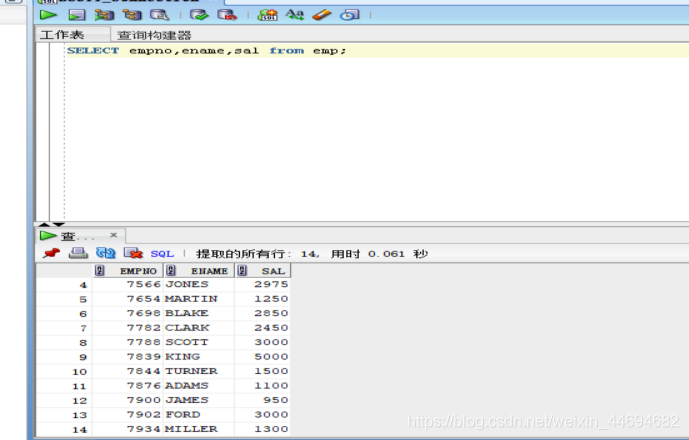Rollback changes using the red database icon

click(227, 15)
